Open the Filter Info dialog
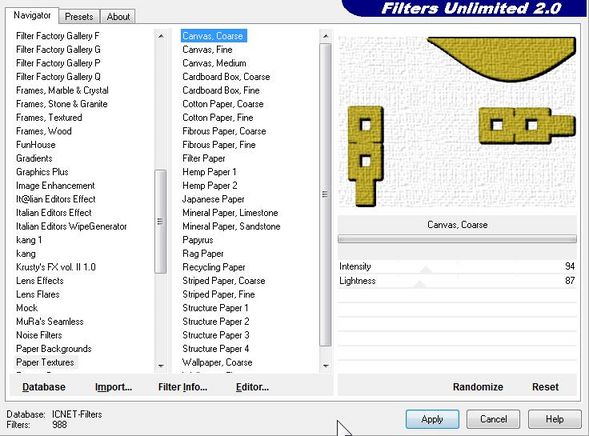The height and width of the screenshot is (436, 589). [183, 387]
